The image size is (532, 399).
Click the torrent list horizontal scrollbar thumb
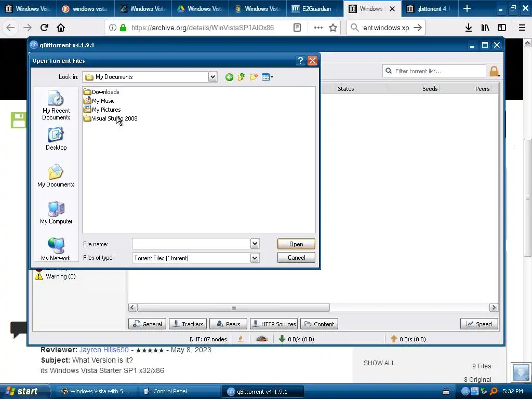coord(233,308)
